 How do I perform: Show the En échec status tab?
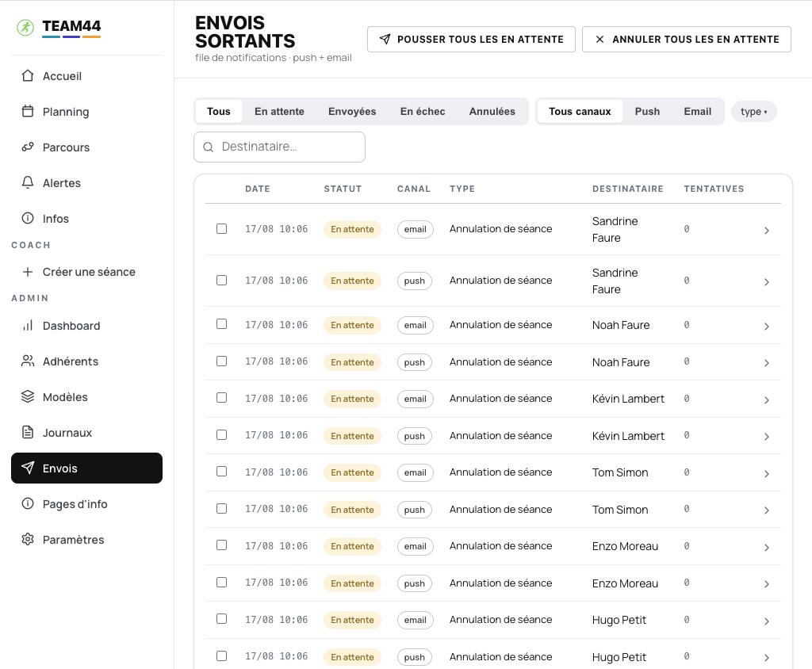423,111
